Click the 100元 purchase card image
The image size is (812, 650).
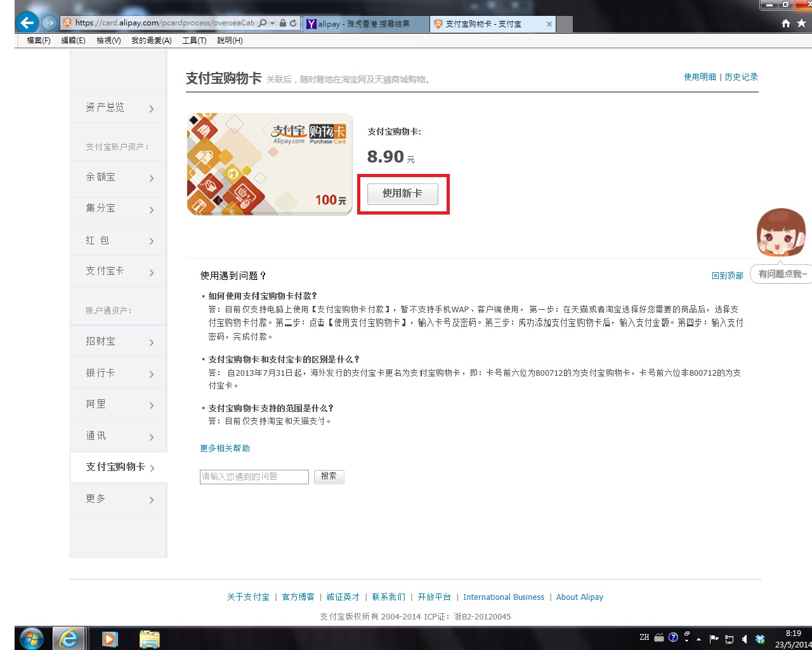click(270, 164)
